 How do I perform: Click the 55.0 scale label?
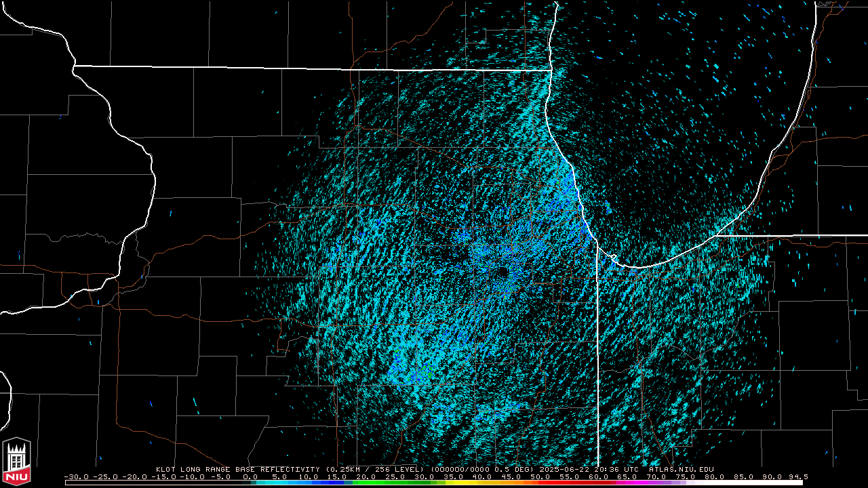coord(570,476)
